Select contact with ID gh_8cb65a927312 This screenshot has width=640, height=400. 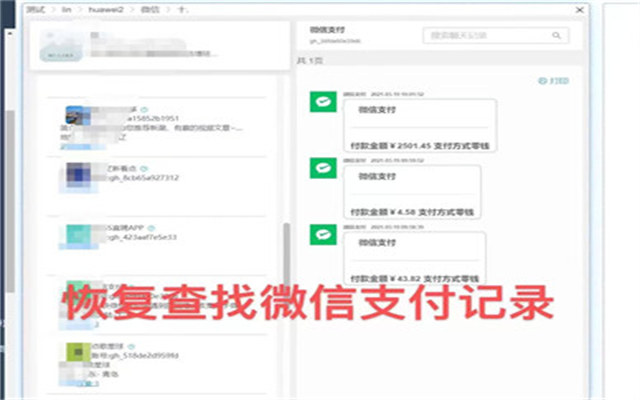[x=157, y=187]
